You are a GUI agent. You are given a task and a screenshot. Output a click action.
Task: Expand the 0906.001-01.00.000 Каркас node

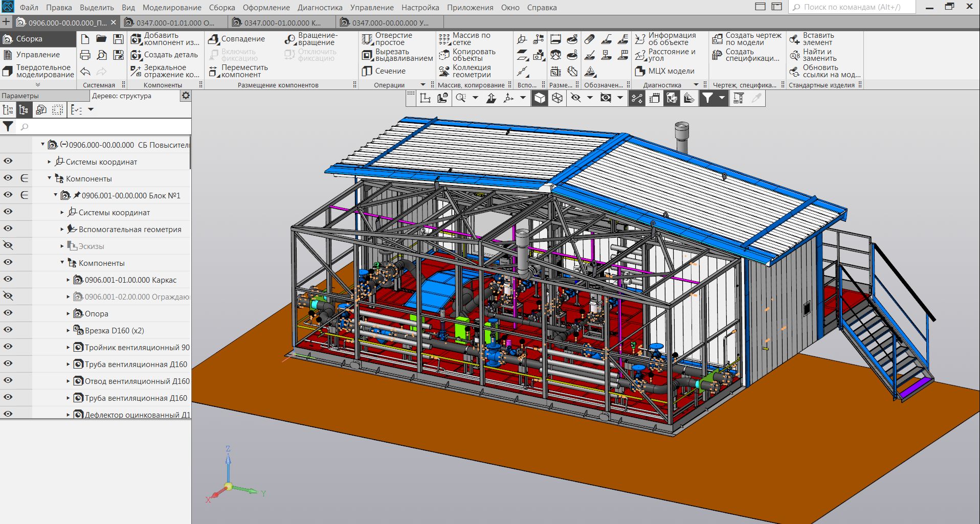68,280
